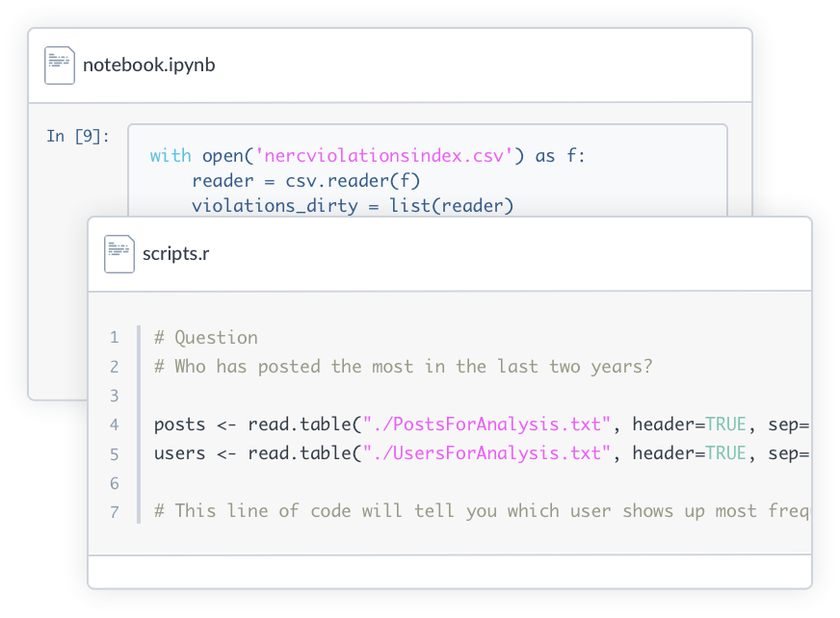Click the violations_dirty = list(reader) line
The width and height of the screenshot is (840, 618).
pos(353,205)
